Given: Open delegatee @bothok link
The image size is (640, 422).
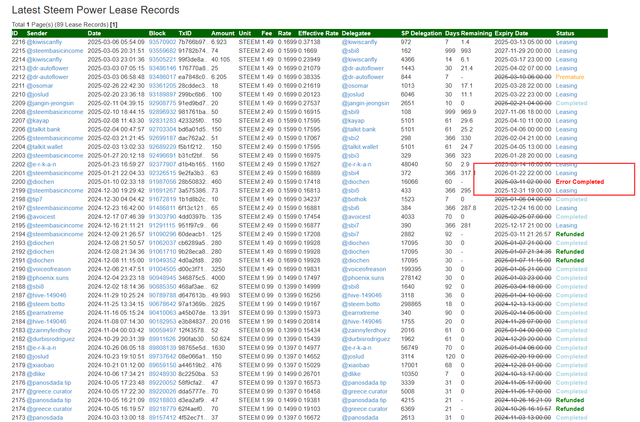Looking at the screenshot, I should pyautogui.click(x=354, y=199).
